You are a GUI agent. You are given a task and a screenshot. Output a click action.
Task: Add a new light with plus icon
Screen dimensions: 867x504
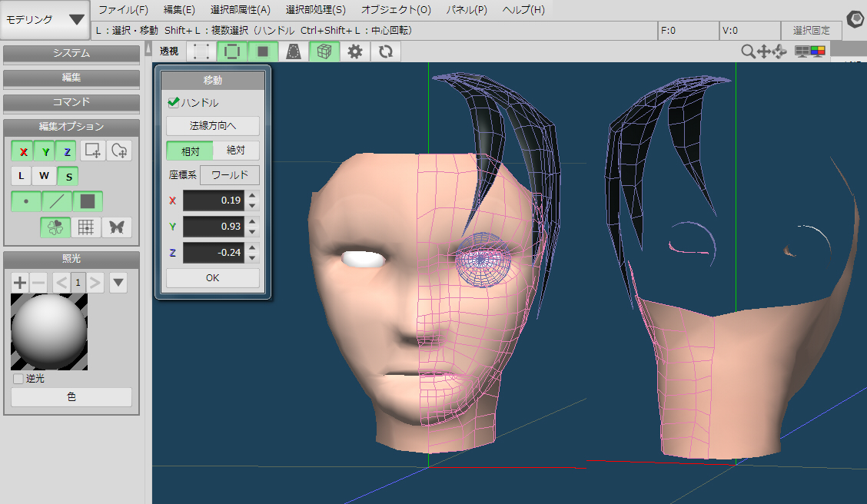(x=20, y=282)
